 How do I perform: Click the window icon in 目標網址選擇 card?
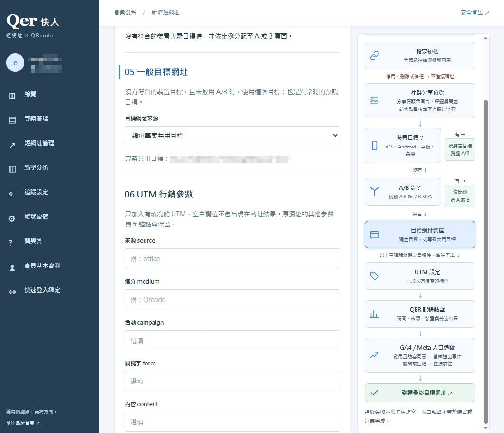375,235
